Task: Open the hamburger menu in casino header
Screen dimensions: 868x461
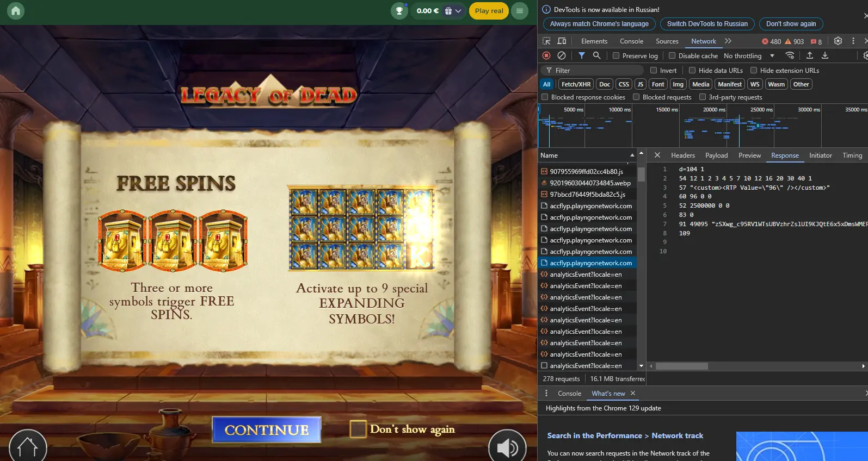Action: pos(520,11)
